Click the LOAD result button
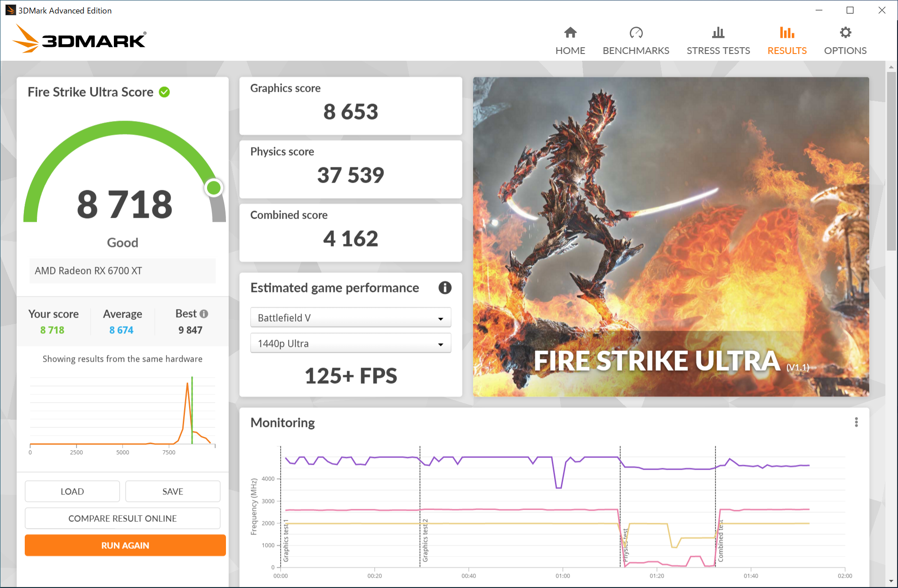898x588 pixels. (72, 491)
